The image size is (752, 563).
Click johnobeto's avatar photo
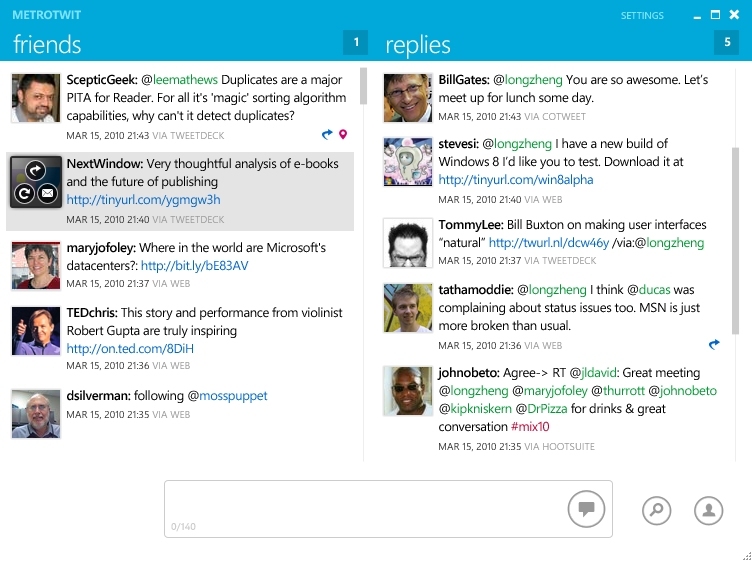pyautogui.click(x=408, y=391)
